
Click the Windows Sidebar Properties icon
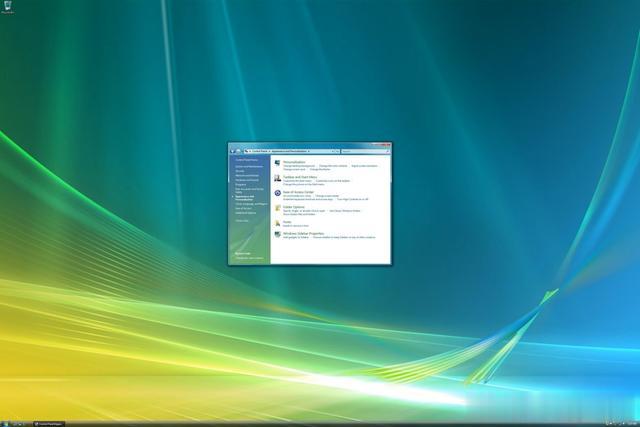(278, 234)
